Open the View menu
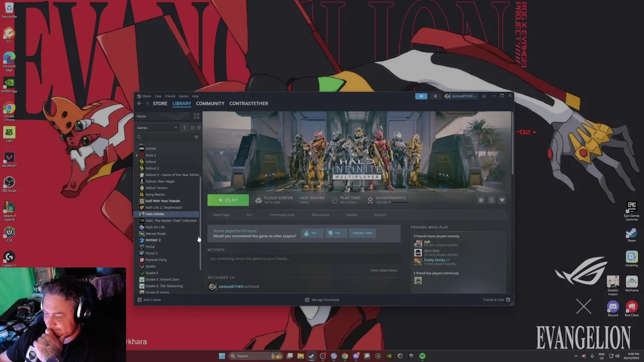The image size is (644, 362). click(158, 96)
